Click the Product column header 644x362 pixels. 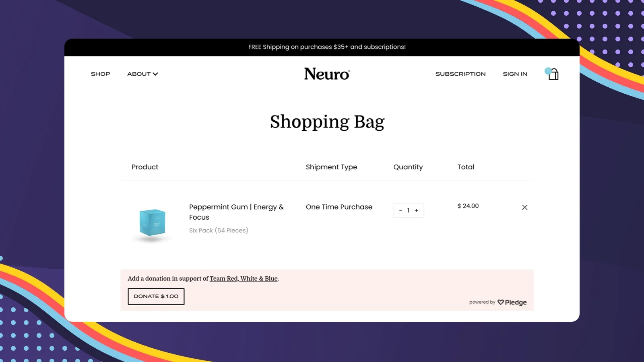tap(145, 167)
